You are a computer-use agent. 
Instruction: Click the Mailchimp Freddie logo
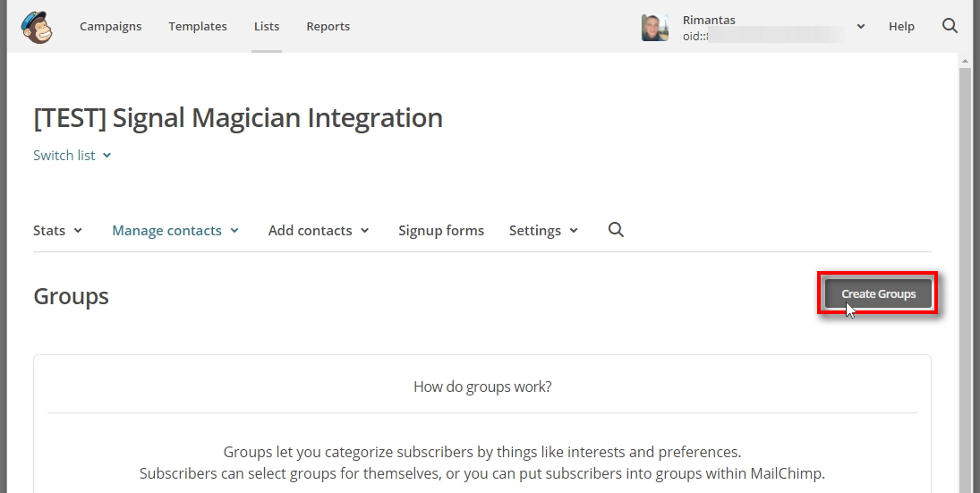click(x=37, y=27)
